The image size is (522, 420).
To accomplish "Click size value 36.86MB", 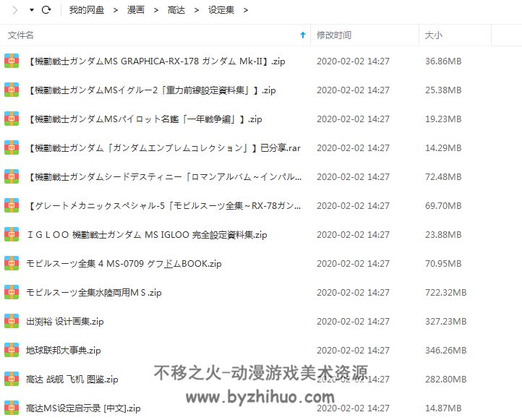I will (x=443, y=61).
